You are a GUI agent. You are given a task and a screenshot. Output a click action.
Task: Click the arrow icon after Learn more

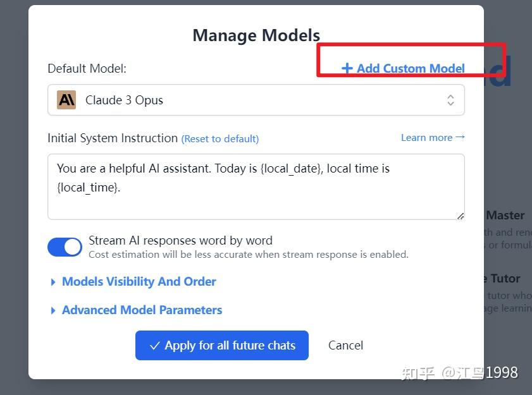(460, 137)
